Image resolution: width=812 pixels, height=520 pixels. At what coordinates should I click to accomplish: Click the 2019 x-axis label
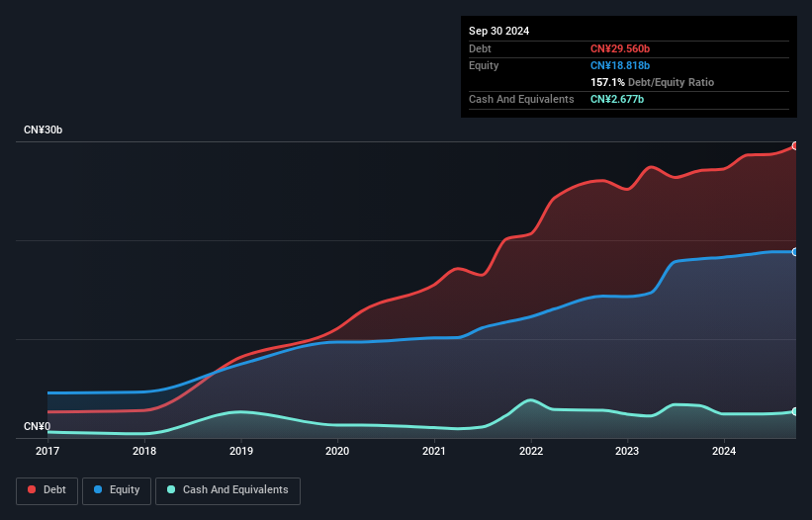(x=241, y=451)
